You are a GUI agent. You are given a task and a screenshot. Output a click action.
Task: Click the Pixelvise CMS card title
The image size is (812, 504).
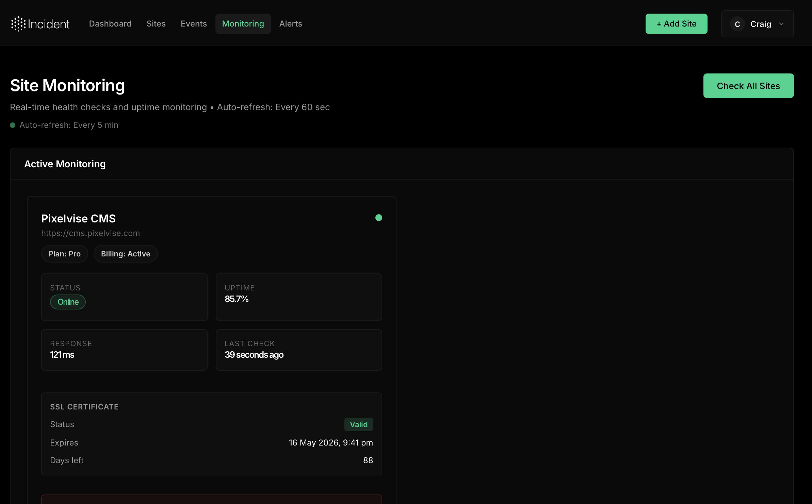click(x=78, y=218)
